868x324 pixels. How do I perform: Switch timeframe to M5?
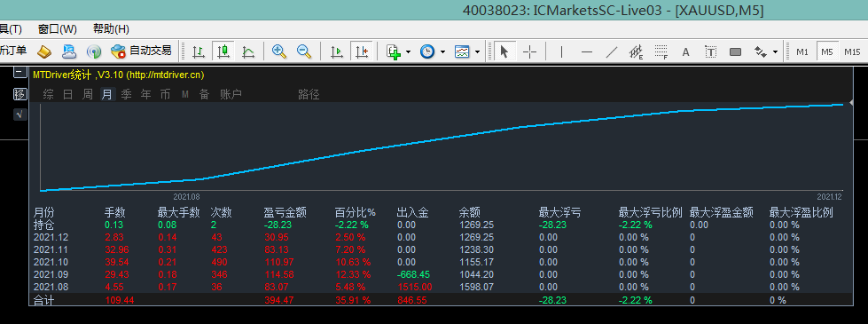click(x=827, y=51)
